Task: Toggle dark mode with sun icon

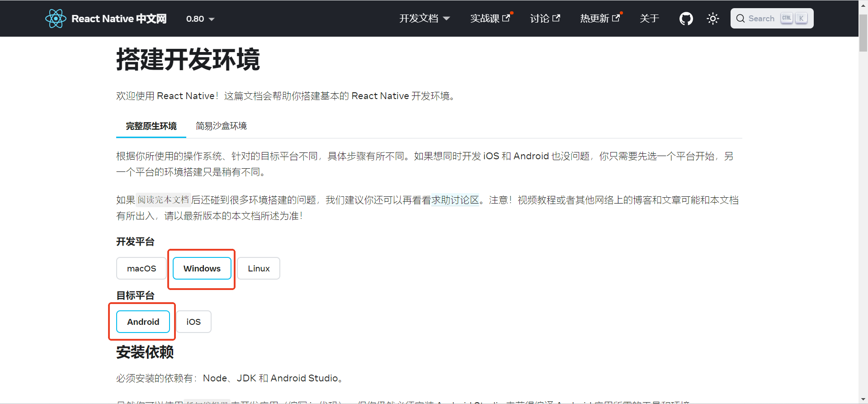Action: 713,19
